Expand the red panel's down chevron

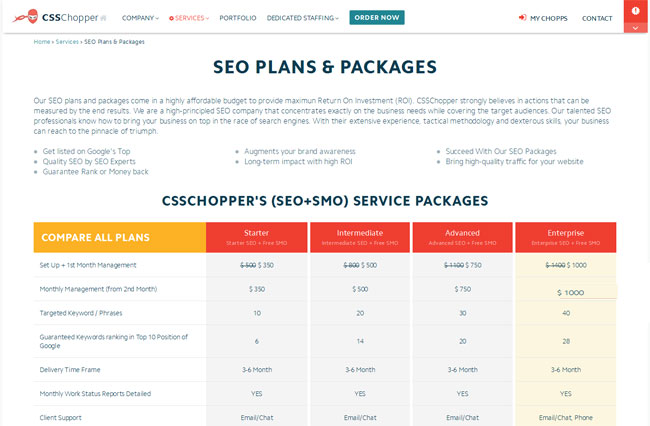(x=635, y=28)
